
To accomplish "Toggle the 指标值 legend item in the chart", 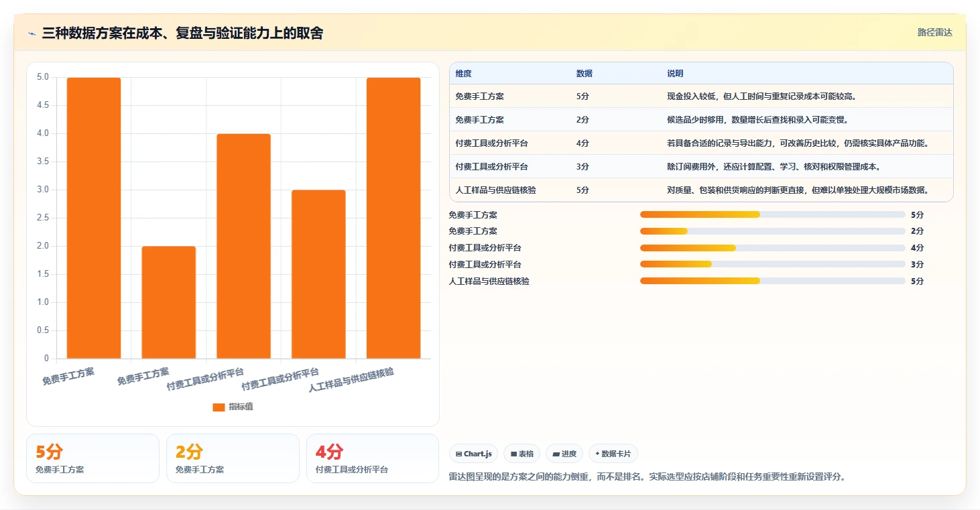I will tap(233, 407).
